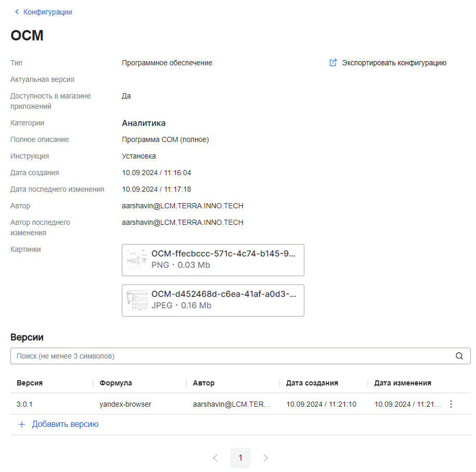Sort table by Дата создания column header
476x472 pixels.
coord(312,383)
